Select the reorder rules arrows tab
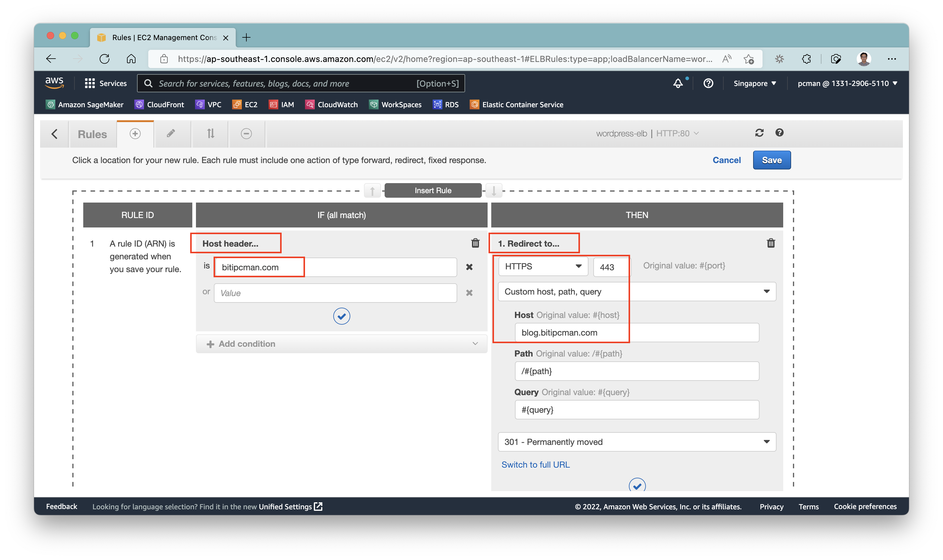943x560 pixels. tap(211, 134)
